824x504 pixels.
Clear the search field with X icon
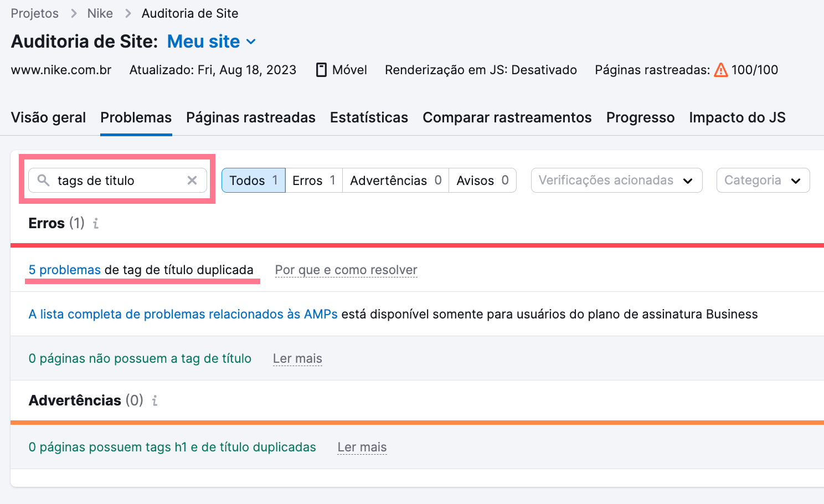click(x=192, y=181)
